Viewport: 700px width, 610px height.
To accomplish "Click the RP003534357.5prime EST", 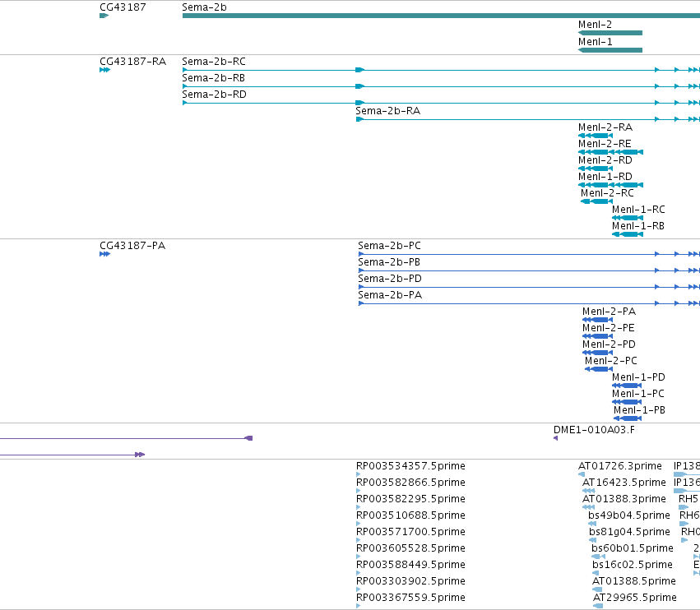I will 359,474.
